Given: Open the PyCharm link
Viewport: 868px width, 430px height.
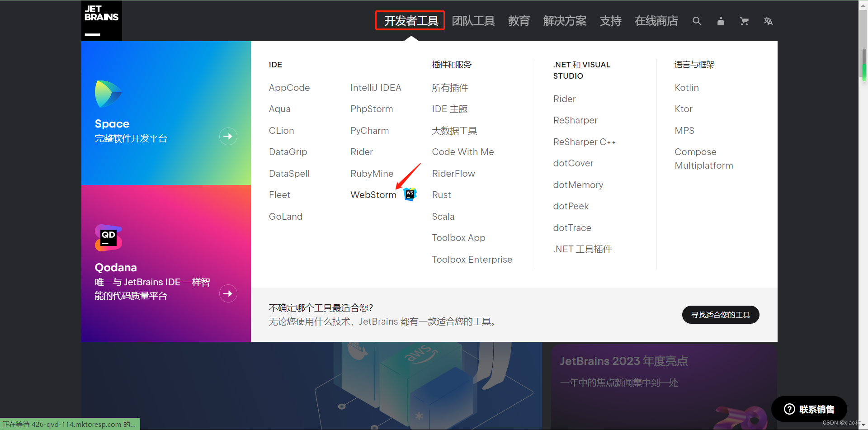Looking at the screenshot, I should point(369,131).
